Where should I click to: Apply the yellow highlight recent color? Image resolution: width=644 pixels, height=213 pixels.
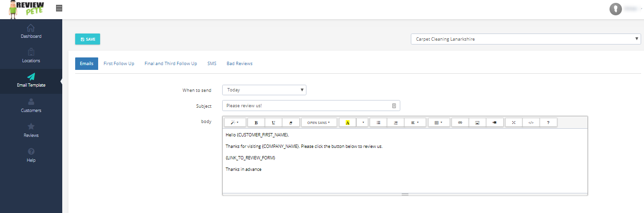348,123
